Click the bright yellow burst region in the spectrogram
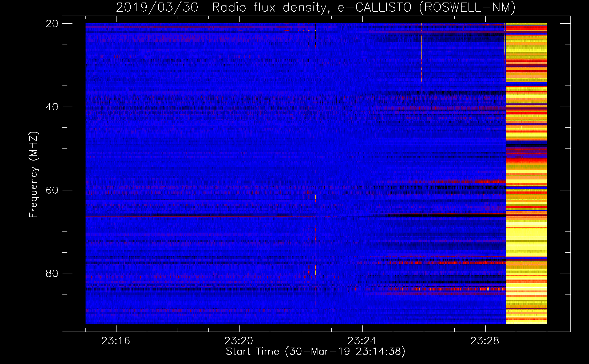This screenshot has width=589, height=364. coord(526,174)
